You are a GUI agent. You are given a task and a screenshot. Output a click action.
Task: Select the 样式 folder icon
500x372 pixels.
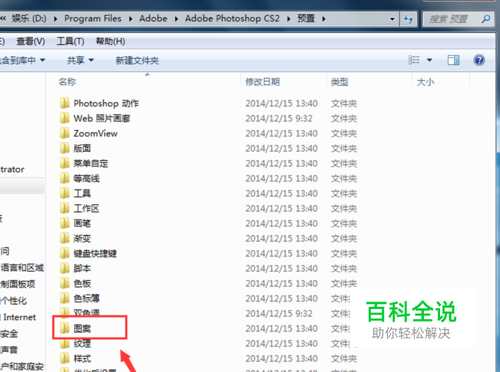[65, 358]
